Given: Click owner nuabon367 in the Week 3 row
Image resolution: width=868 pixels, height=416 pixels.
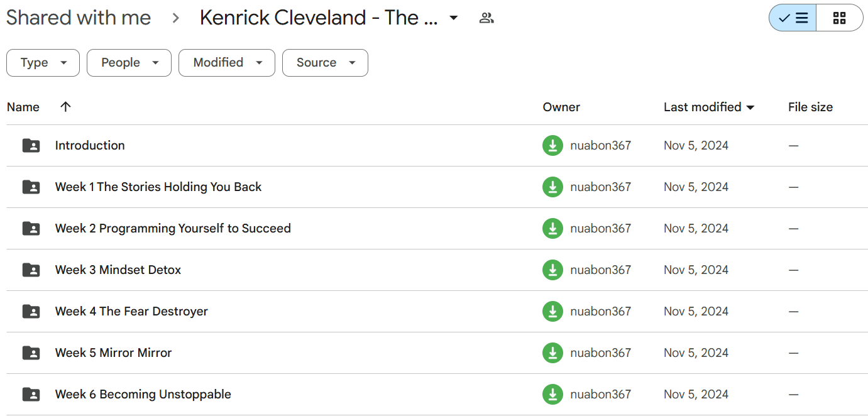Looking at the screenshot, I should click(x=600, y=270).
